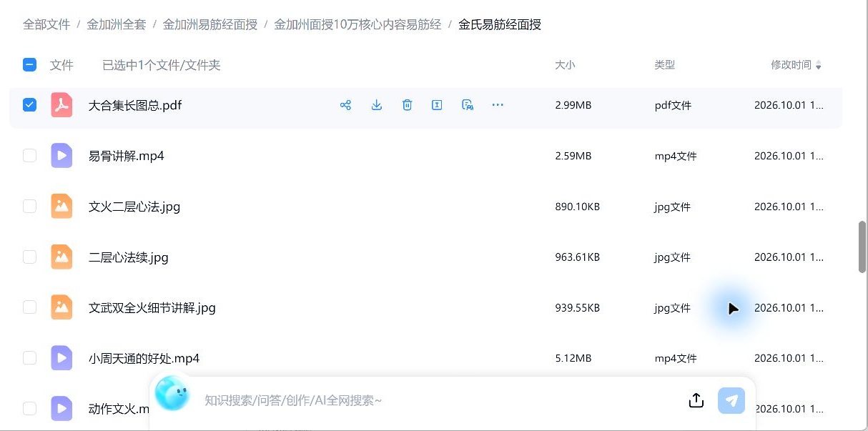Image resolution: width=868 pixels, height=431 pixels.
Task: Tick the checkbox for 易骨讲解.mp4
Action: point(29,156)
